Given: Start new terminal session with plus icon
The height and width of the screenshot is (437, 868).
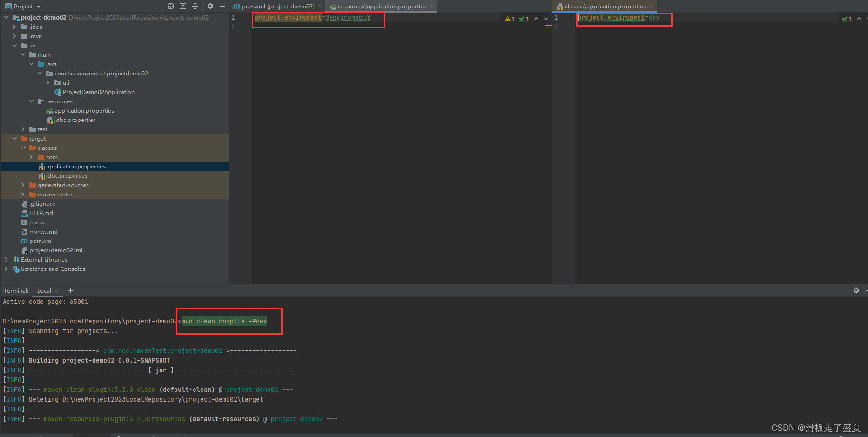Looking at the screenshot, I should (70, 290).
